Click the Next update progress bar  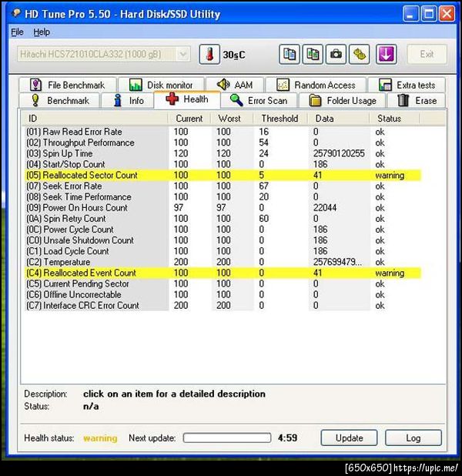227,437
